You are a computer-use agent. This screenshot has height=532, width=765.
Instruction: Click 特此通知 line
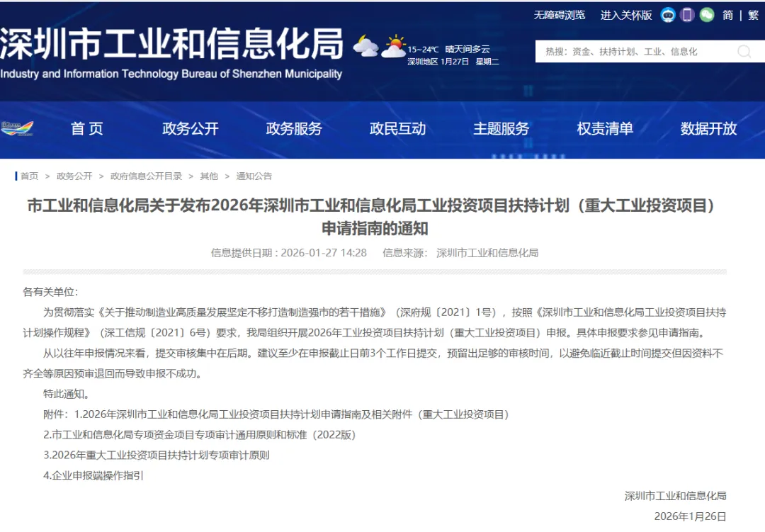coord(66,394)
